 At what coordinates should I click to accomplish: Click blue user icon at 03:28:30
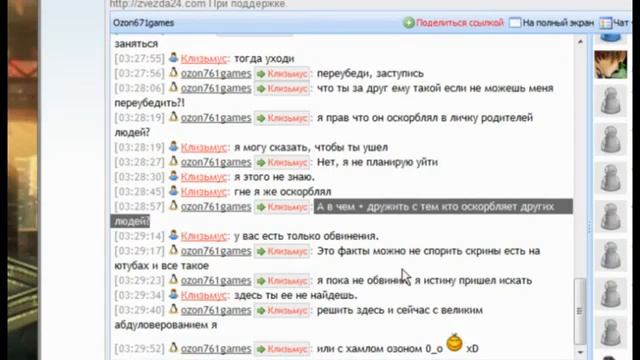click(x=173, y=176)
